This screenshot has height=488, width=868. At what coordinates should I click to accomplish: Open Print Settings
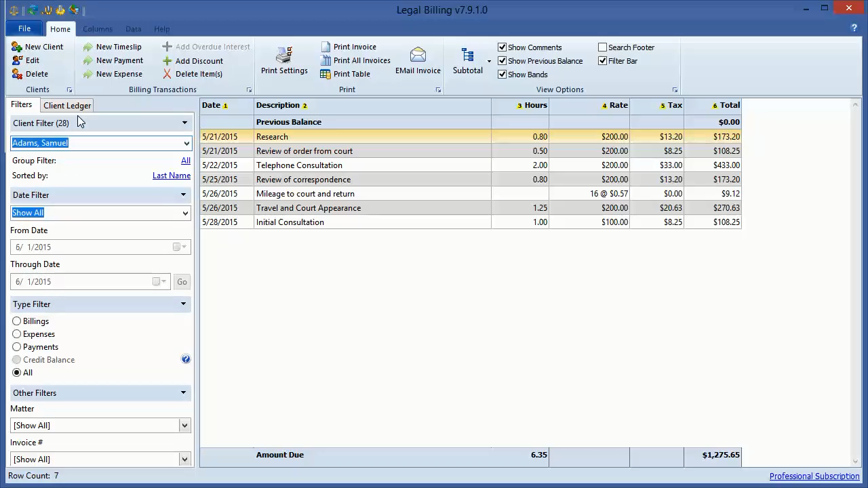coord(284,60)
